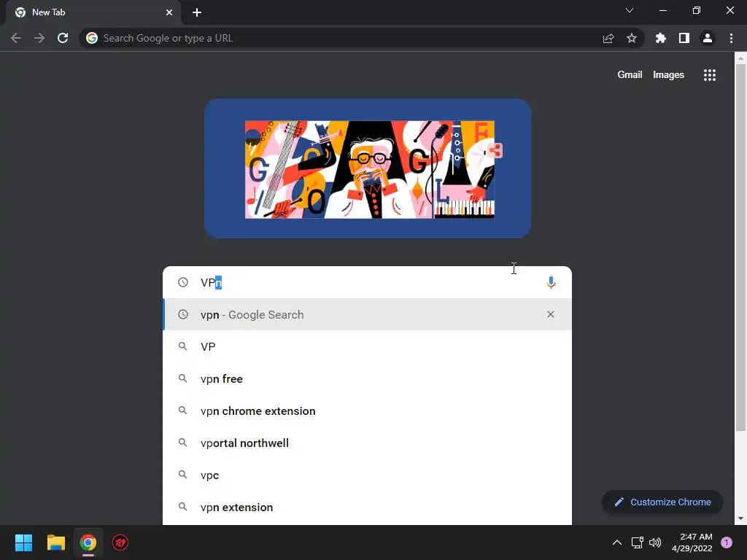Screen dimensions: 747x560
Task: Open taskbar clock and date
Action: 692,542
